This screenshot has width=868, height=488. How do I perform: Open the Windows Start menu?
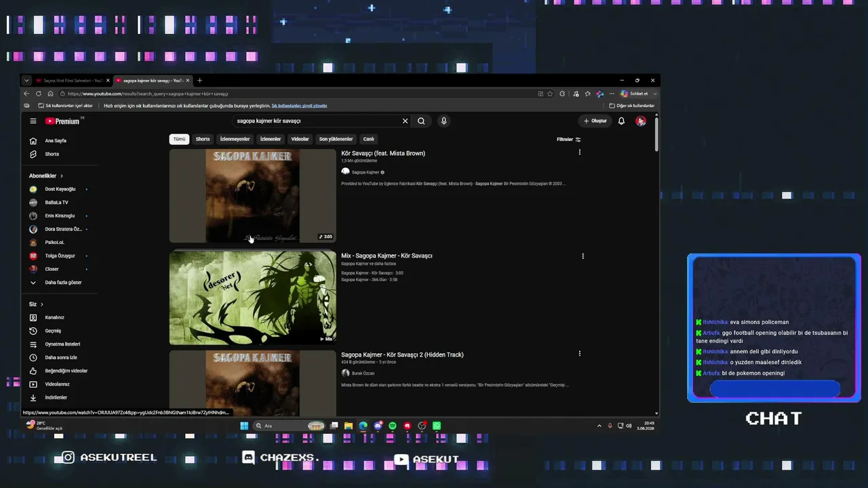244,426
